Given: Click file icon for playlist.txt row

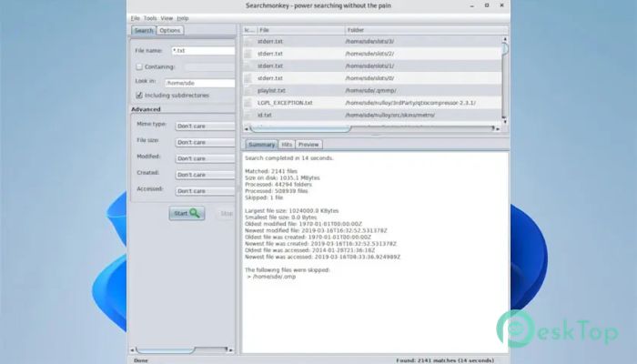Looking at the screenshot, I should pyautogui.click(x=248, y=91).
